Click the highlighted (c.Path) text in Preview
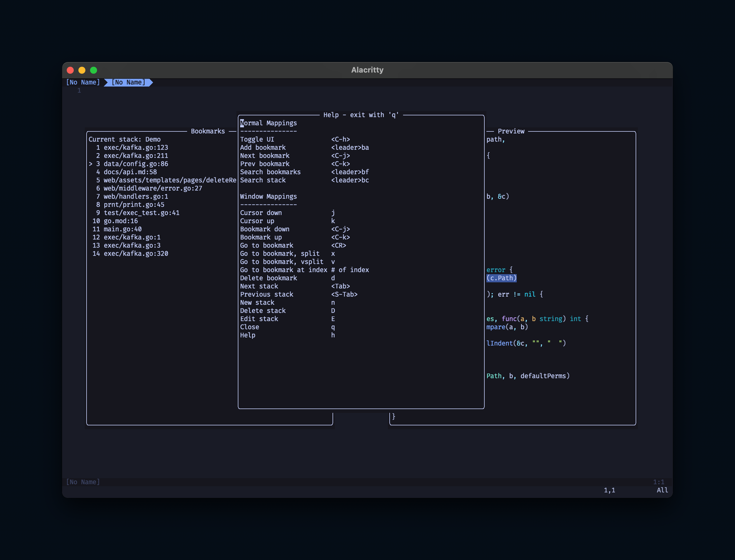Viewport: 735px width, 560px height. coord(501,278)
